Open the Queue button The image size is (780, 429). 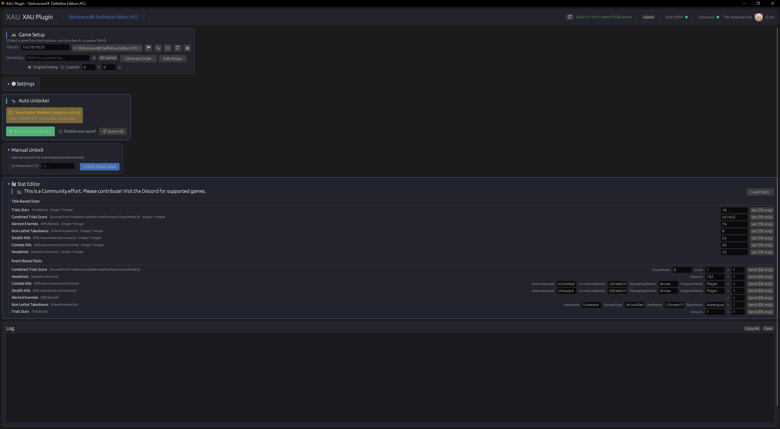click(x=113, y=131)
